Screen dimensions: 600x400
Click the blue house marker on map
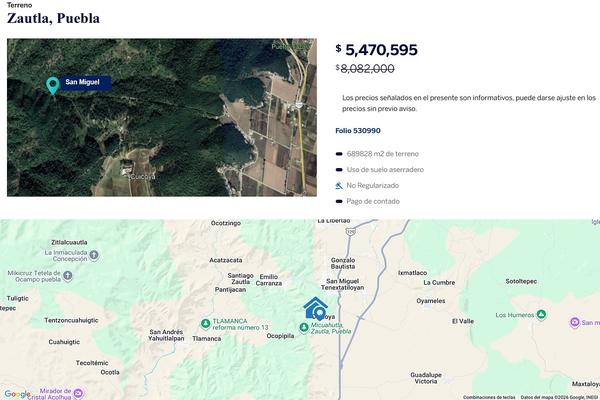coord(315,306)
